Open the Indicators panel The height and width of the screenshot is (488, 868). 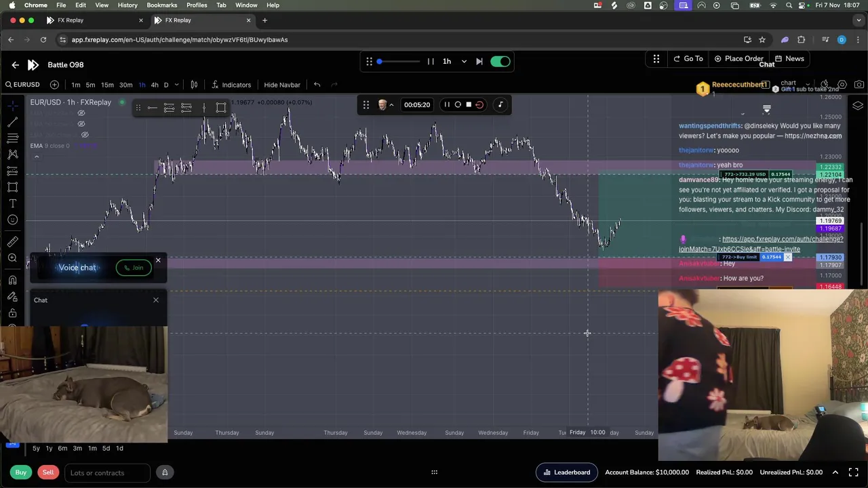[231, 85]
